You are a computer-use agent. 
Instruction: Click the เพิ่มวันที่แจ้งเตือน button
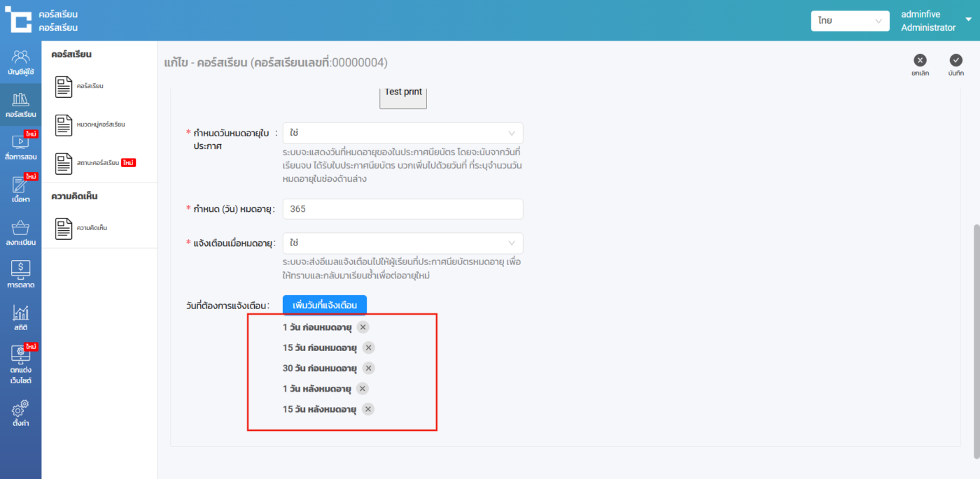pyautogui.click(x=325, y=306)
